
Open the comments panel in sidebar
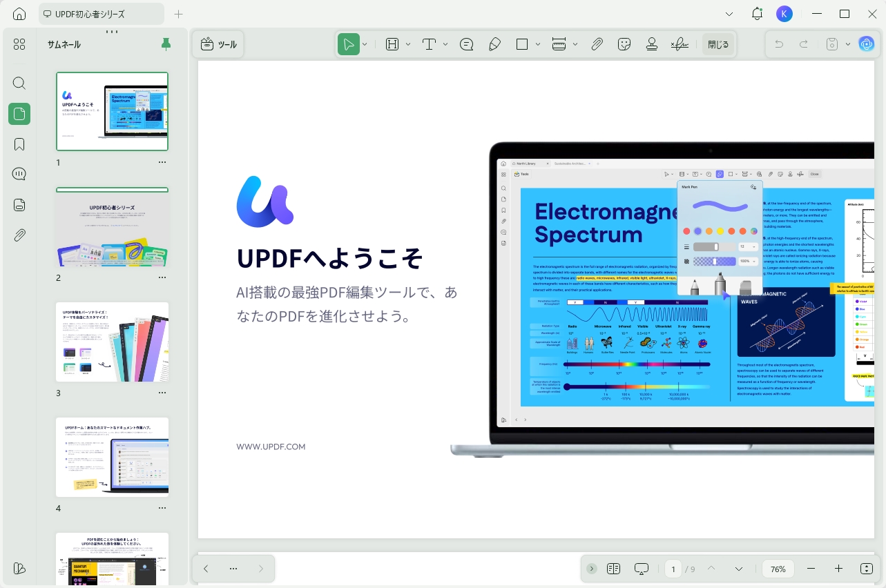[x=19, y=174]
